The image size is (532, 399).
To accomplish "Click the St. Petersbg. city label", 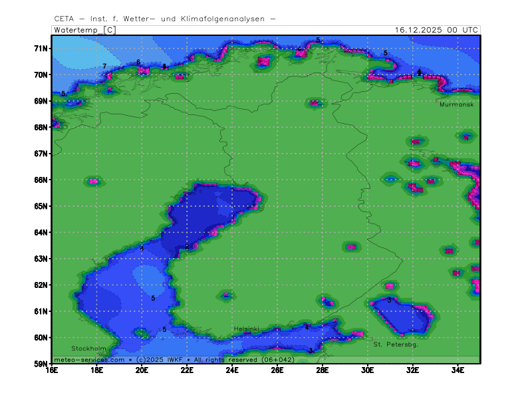I will pyautogui.click(x=395, y=344).
